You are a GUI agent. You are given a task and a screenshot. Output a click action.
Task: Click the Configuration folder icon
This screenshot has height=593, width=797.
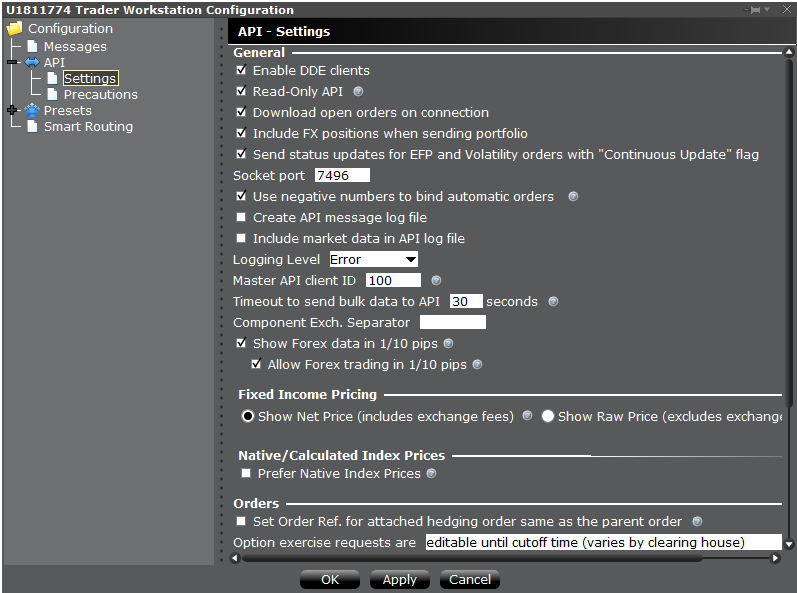tap(15, 28)
